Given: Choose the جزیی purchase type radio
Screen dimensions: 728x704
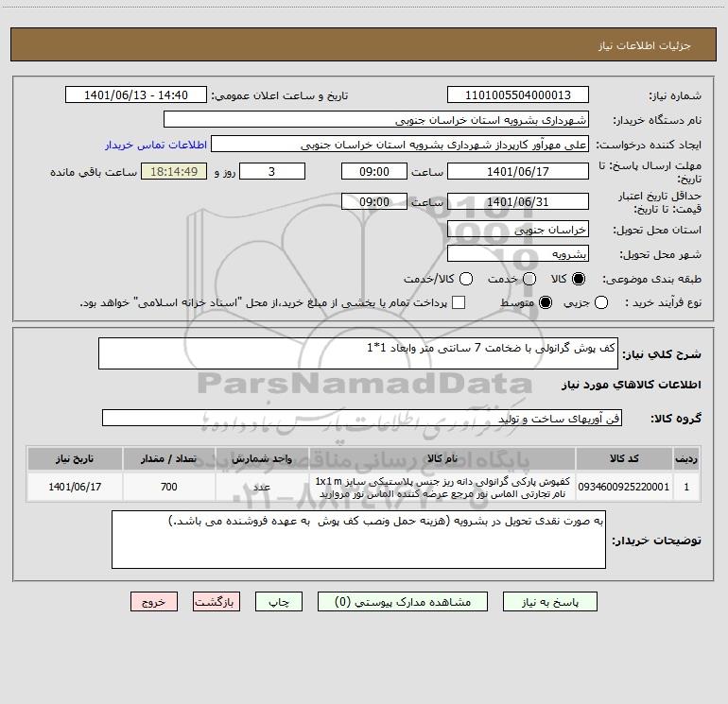Looking at the screenshot, I should pos(601,302).
